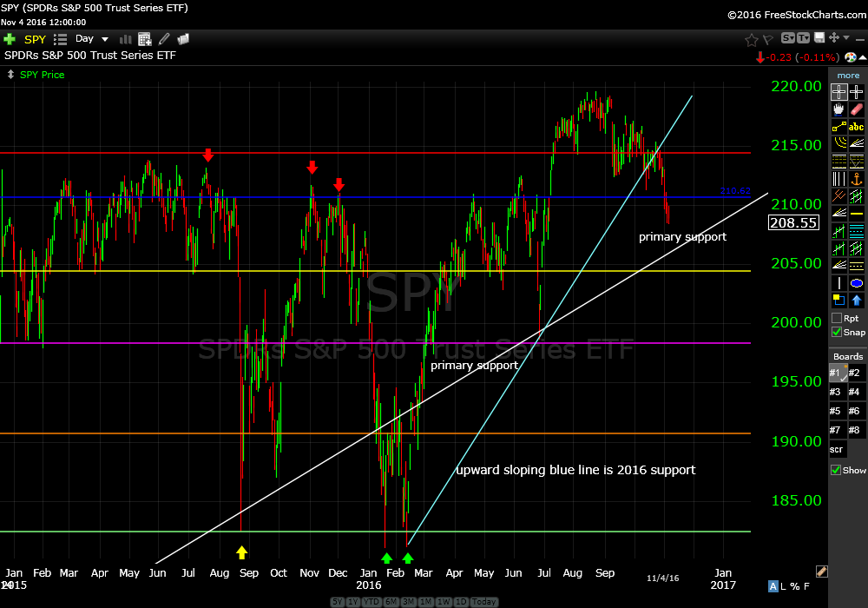Open the folder icon in chart toolbar

pos(183,39)
